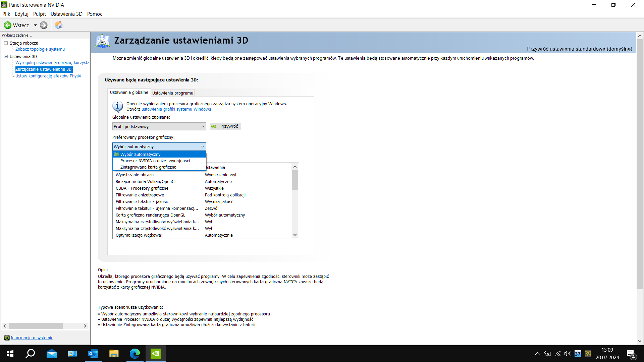
Task: Show hidden tray icons chevron
Action: [x=537, y=354]
